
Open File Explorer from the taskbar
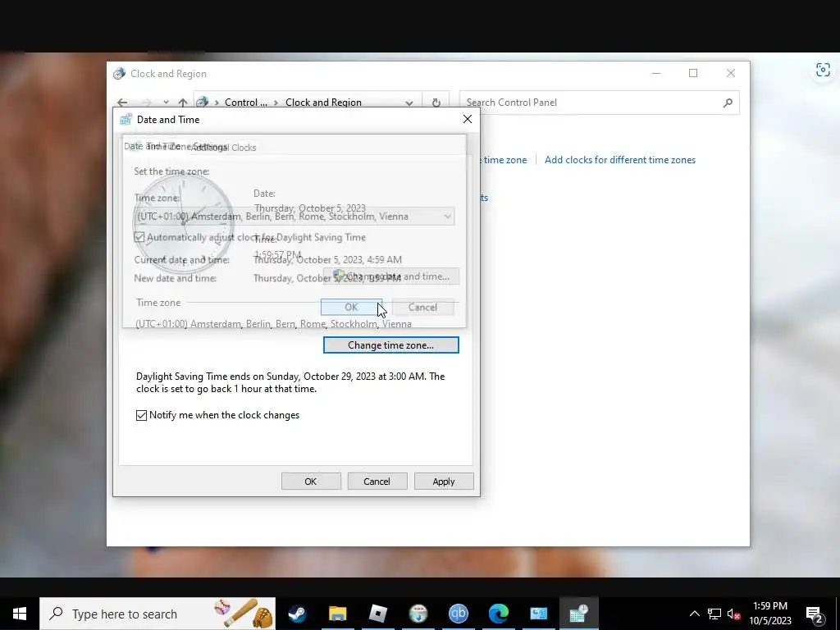(x=337, y=614)
